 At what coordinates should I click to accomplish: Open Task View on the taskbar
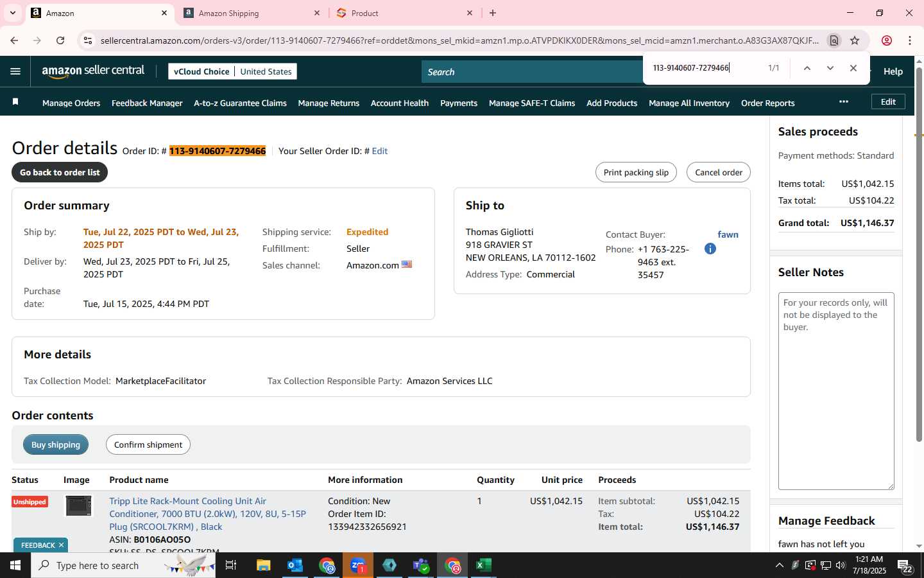coord(231,565)
